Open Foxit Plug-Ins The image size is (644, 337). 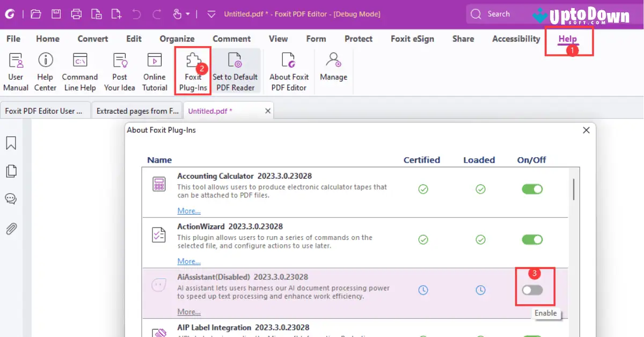[192, 70]
